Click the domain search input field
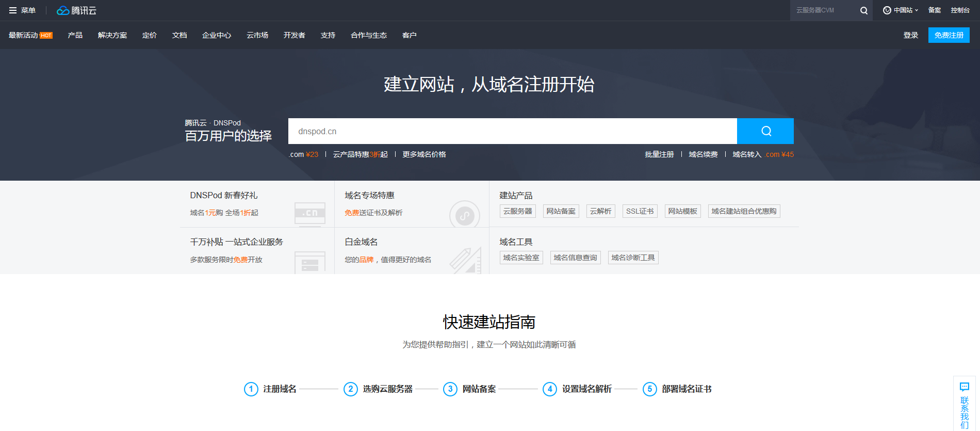The image size is (980, 431). tap(512, 131)
